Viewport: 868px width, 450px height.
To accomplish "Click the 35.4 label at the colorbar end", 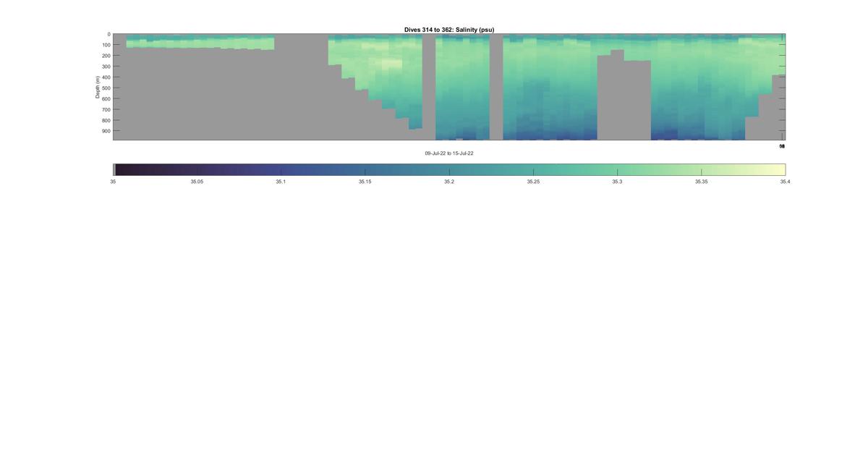I will (x=785, y=182).
